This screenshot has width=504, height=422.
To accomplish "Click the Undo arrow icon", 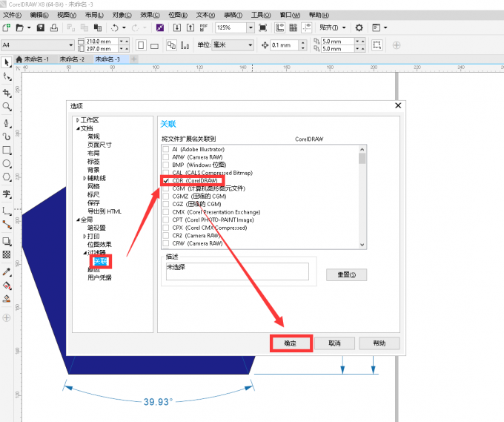I will point(115,28).
